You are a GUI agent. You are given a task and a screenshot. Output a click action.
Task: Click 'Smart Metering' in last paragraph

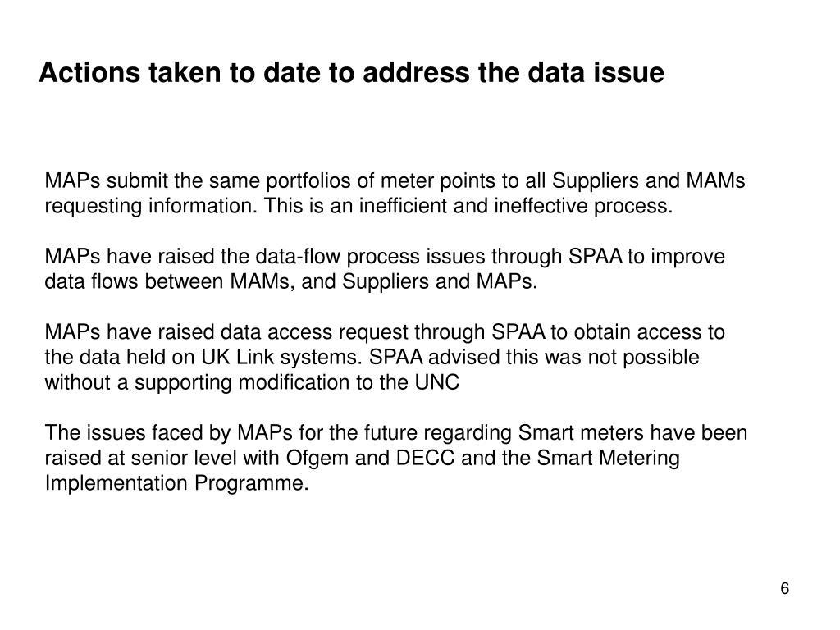pyautogui.click(x=608, y=458)
